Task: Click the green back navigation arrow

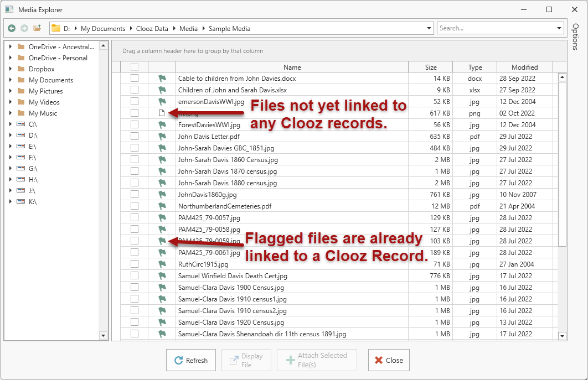Action: click(x=12, y=28)
